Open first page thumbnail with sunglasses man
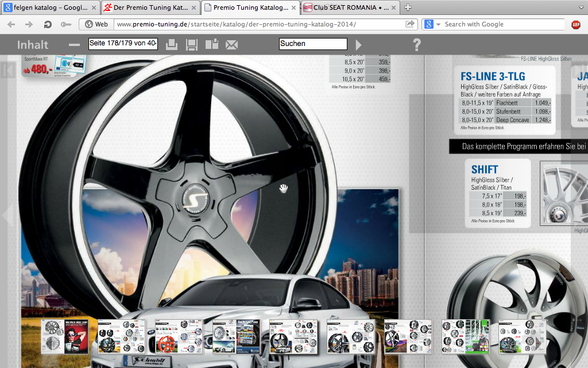 coord(65,336)
